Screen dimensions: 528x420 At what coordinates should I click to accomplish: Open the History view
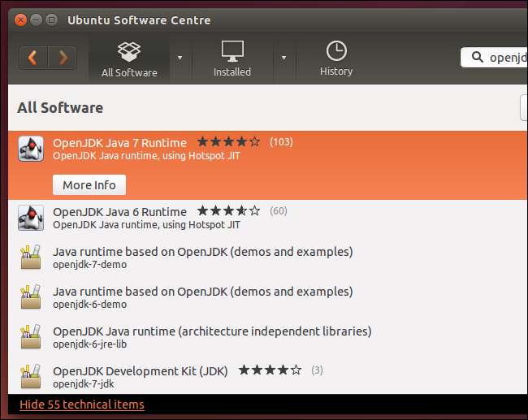point(336,59)
